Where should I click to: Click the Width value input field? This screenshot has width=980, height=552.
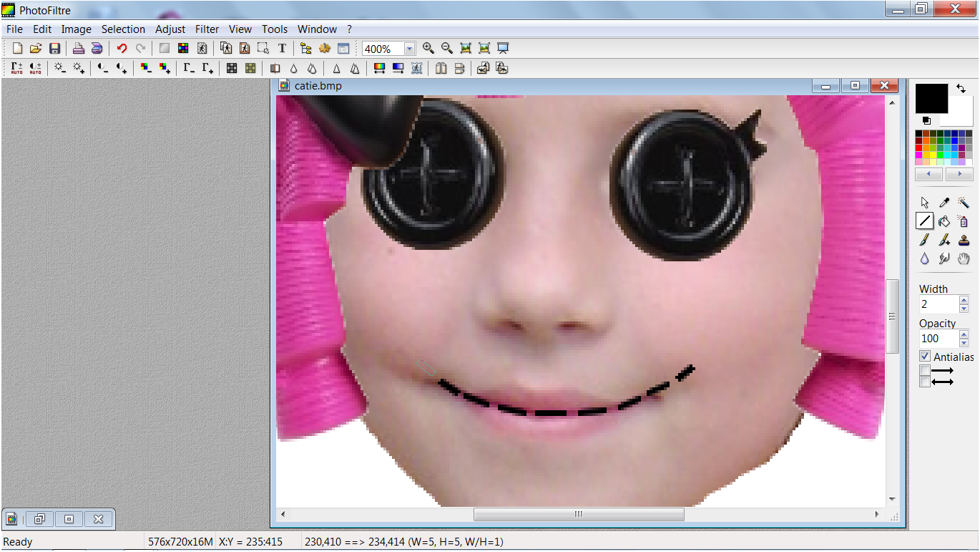click(939, 304)
